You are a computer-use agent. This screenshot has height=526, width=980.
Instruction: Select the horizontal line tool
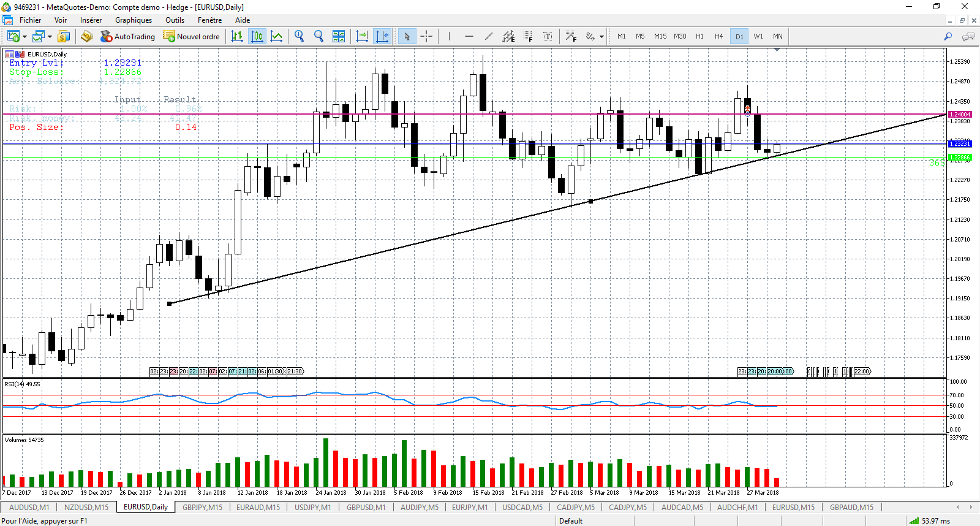pyautogui.click(x=469, y=36)
